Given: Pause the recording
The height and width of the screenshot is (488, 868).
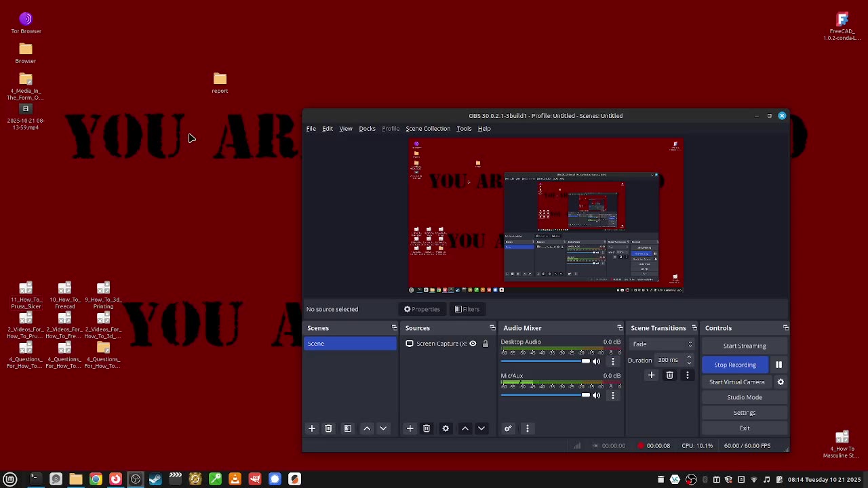Looking at the screenshot, I should pos(778,365).
